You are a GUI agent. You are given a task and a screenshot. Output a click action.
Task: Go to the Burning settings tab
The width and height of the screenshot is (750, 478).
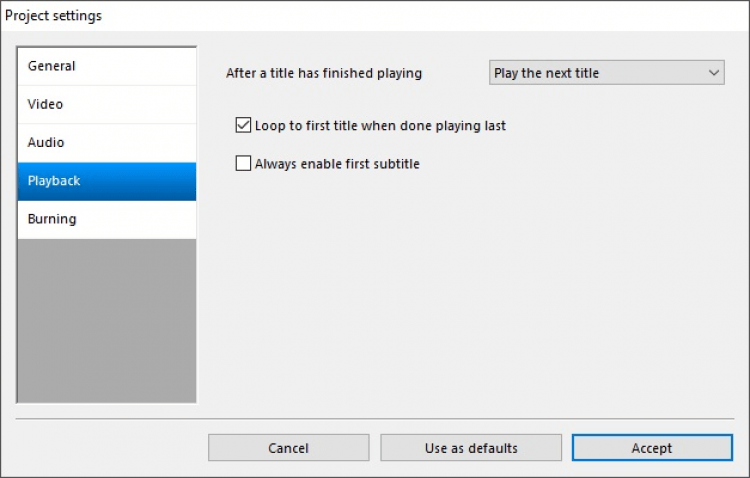pyautogui.click(x=106, y=219)
